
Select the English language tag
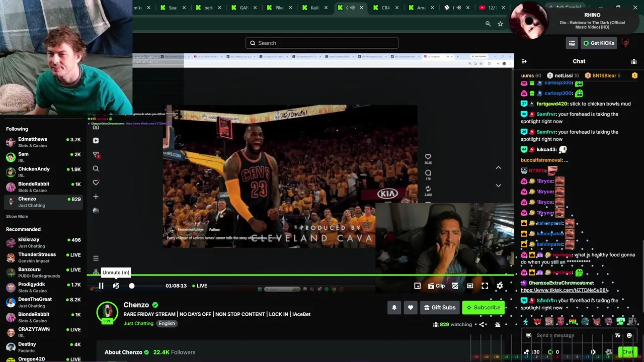click(x=167, y=323)
